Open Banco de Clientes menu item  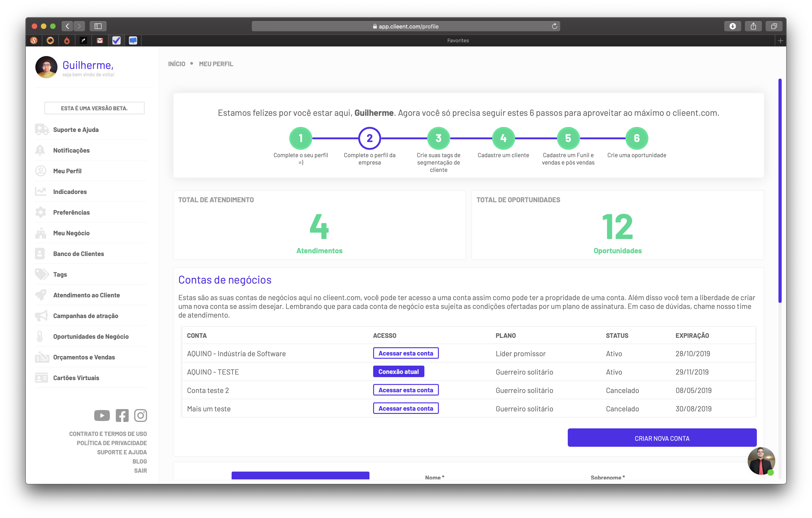point(78,254)
